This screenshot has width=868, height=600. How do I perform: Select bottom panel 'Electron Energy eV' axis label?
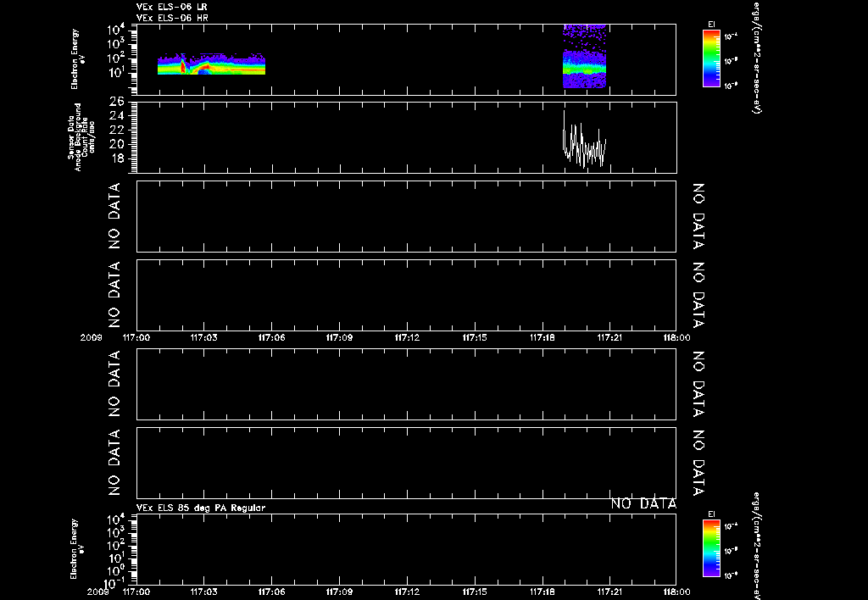[x=75, y=549]
